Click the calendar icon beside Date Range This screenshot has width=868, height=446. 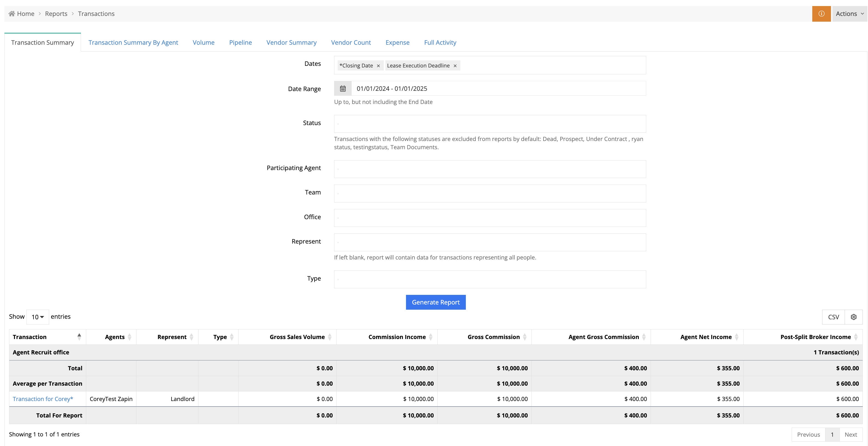click(343, 89)
